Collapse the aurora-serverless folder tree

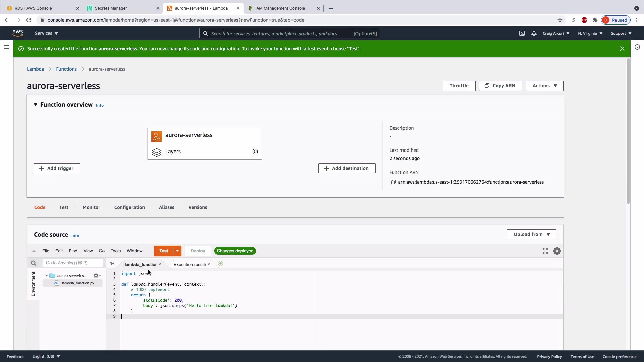[47, 276]
